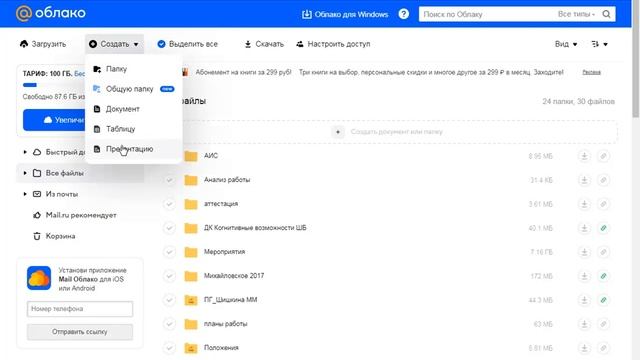Click the Отправить ссылку button

[80, 332]
